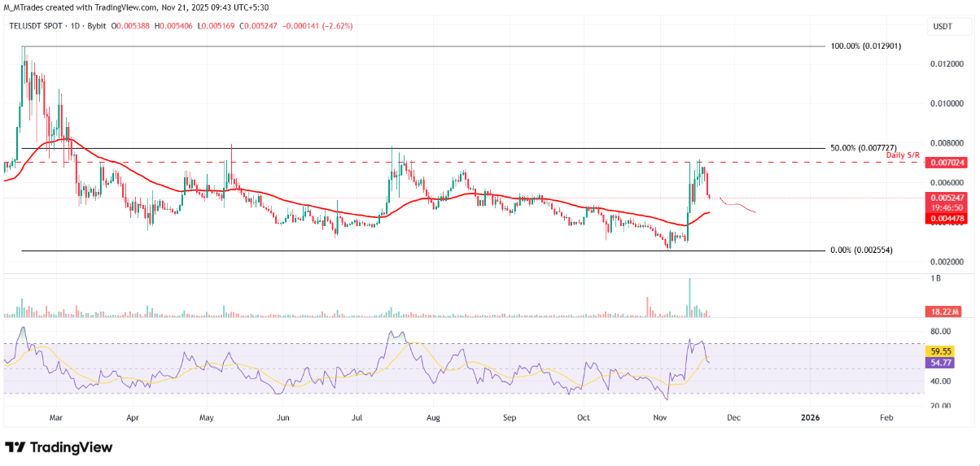Click the USDT currency label

(x=941, y=27)
